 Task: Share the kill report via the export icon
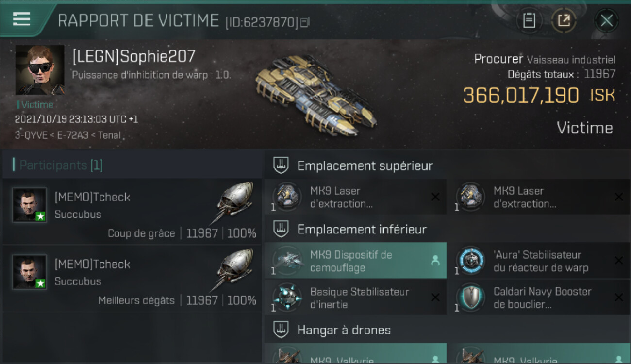point(564,20)
